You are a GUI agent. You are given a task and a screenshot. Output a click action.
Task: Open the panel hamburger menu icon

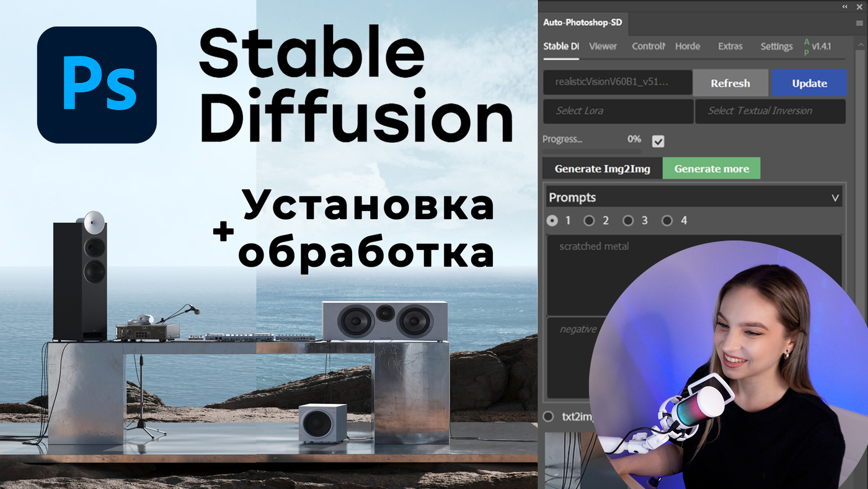click(x=861, y=22)
